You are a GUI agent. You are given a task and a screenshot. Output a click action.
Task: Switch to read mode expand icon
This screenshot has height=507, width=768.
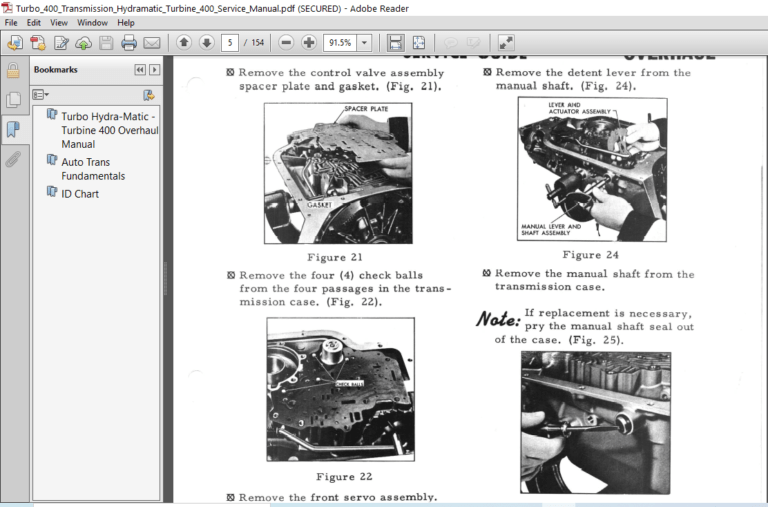(x=506, y=43)
